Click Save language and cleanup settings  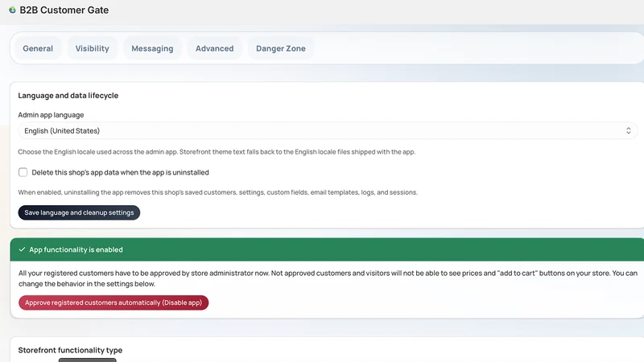click(79, 212)
